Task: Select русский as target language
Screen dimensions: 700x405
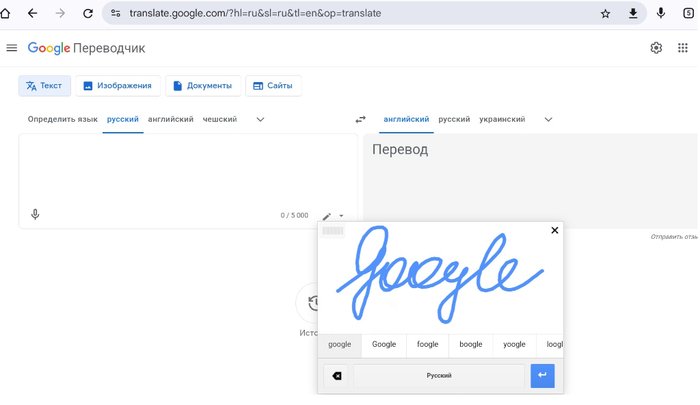Action: pyautogui.click(x=454, y=119)
